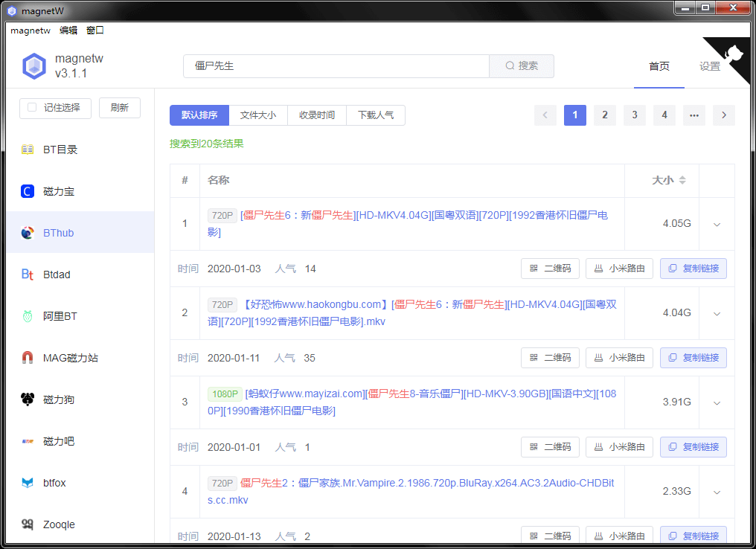Open the magnetw menu

tap(31, 30)
